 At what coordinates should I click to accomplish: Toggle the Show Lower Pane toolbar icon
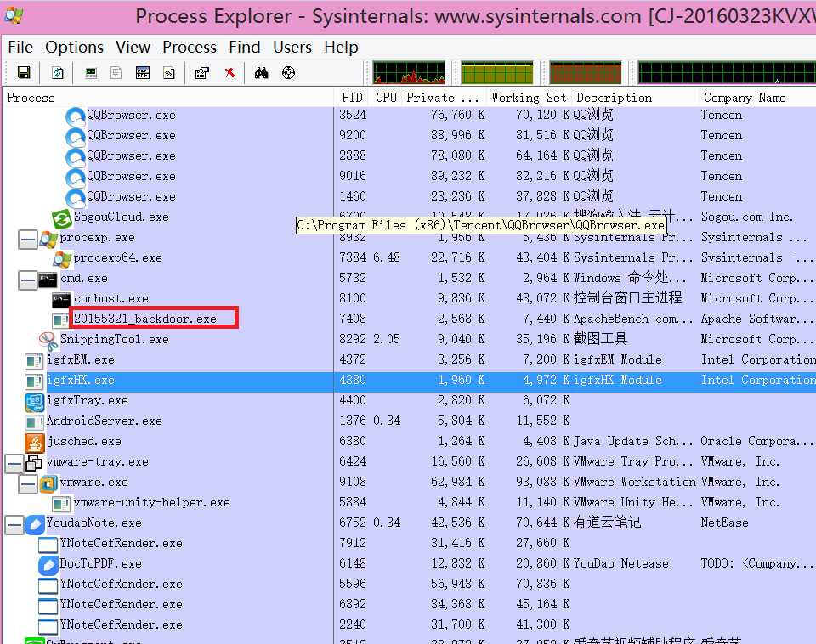(143, 73)
